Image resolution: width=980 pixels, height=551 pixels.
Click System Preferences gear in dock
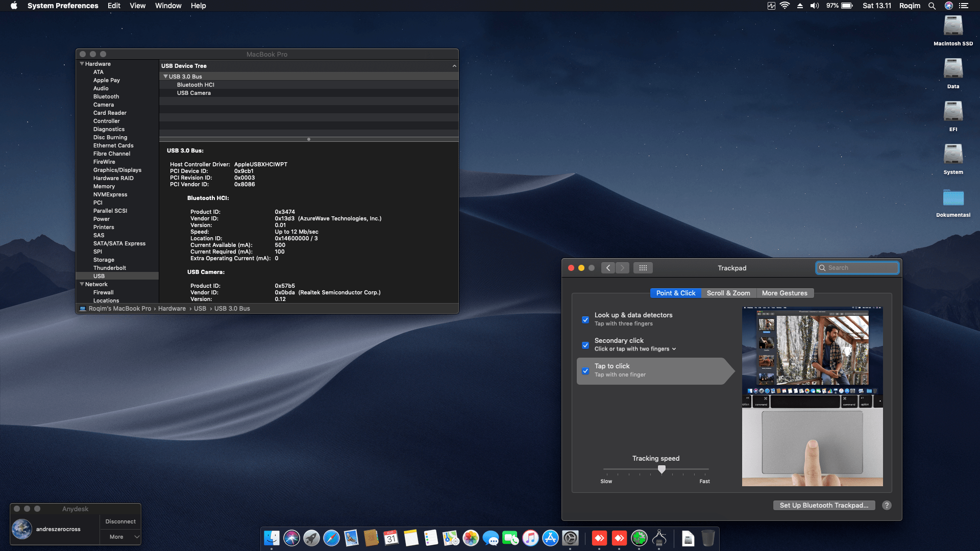[570, 538]
